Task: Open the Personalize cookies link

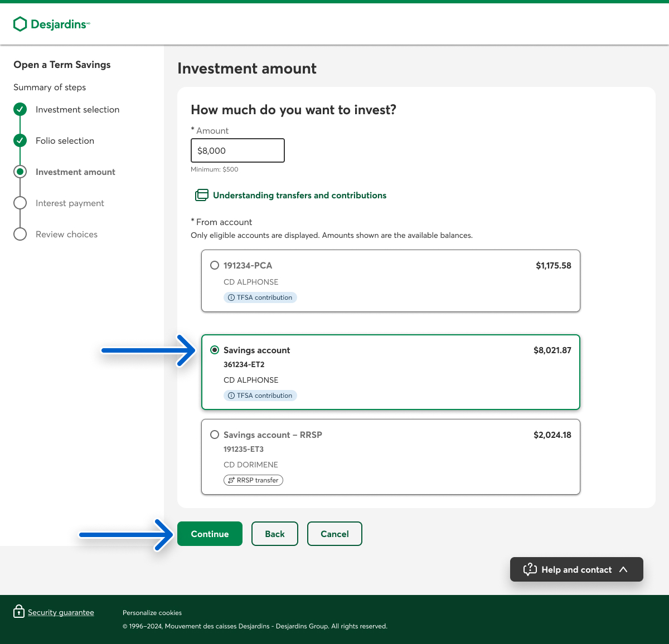Action: pos(152,613)
